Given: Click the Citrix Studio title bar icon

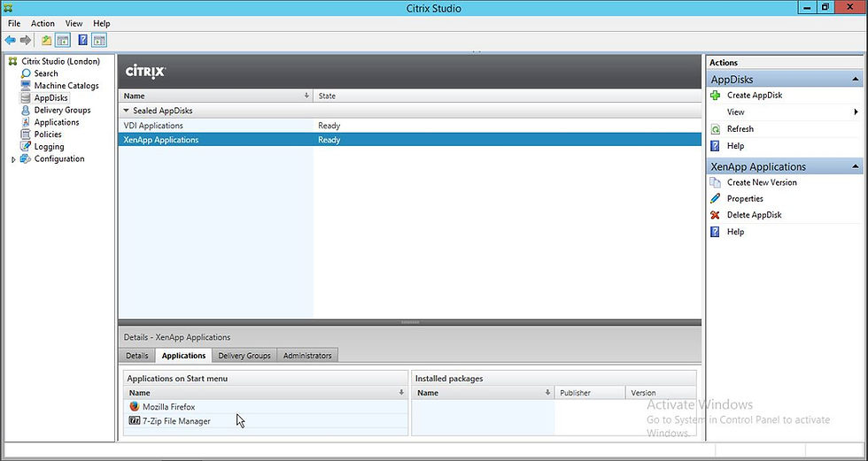Looking at the screenshot, I should 8,8.
